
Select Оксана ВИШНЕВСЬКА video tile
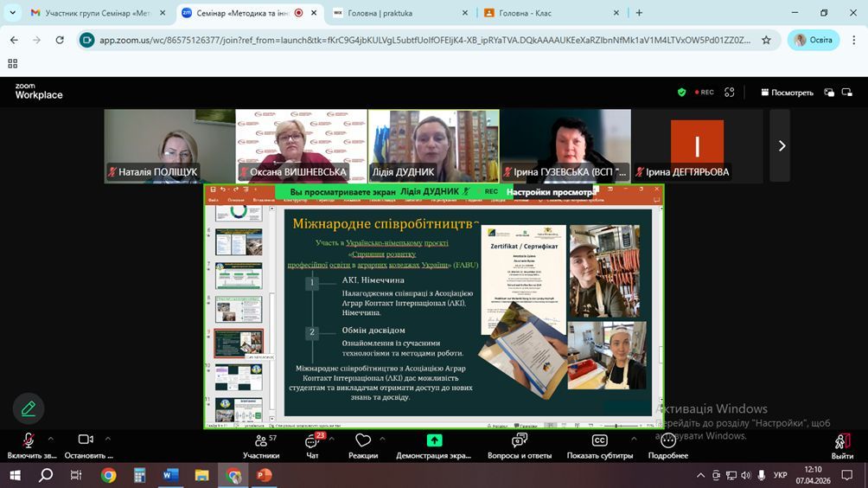click(x=301, y=145)
